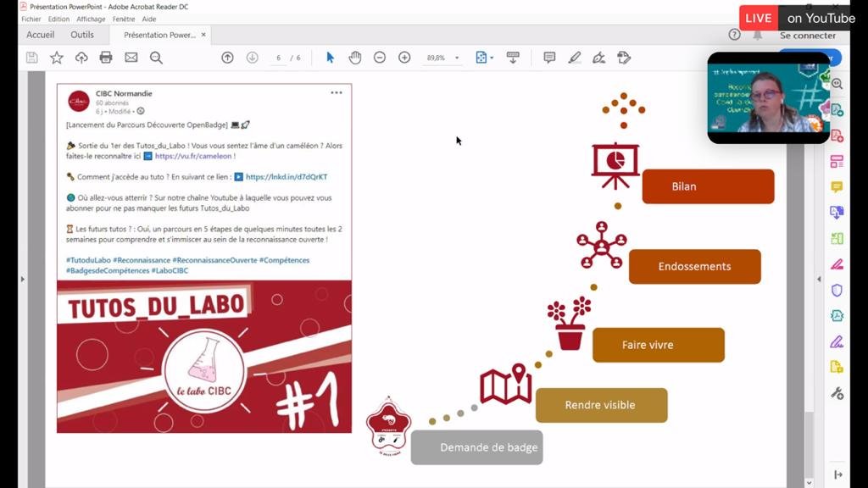The image size is (868, 488).
Task: Add document to starred favorites
Action: [57, 58]
